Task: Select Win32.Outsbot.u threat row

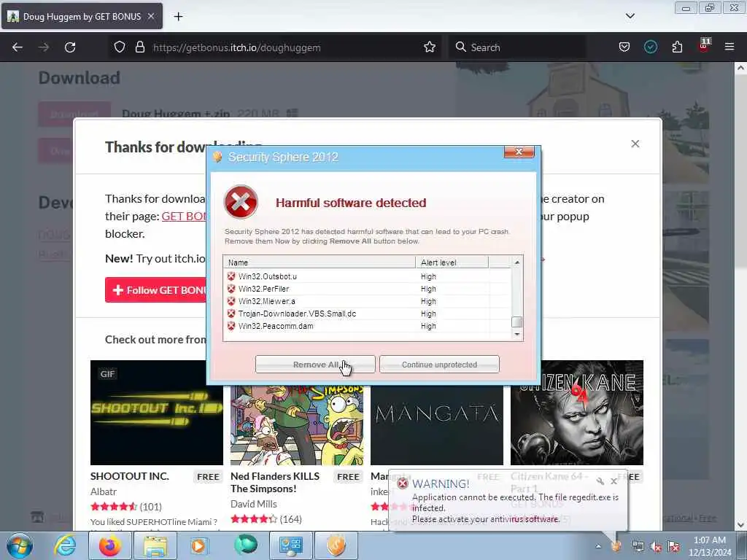Action: (367, 276)
